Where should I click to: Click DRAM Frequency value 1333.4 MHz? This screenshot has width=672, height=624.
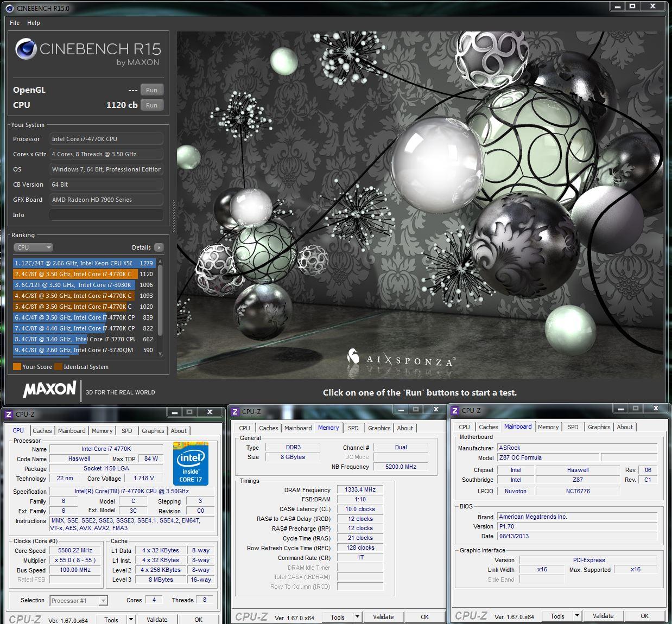[360, 489]
